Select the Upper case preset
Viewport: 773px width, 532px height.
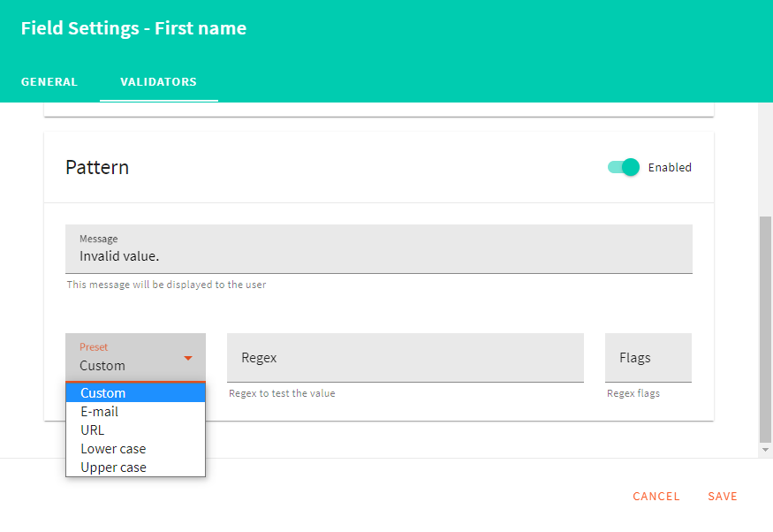(113, 467)
